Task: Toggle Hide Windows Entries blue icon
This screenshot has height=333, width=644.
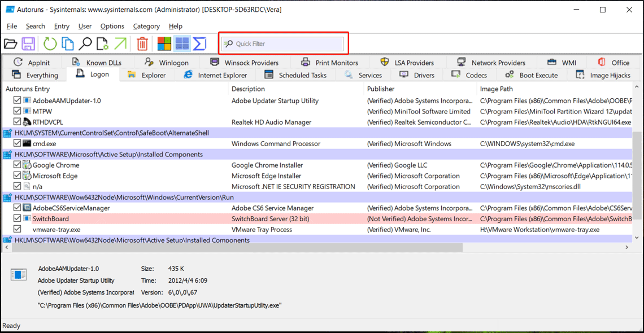Action: (182, 43)
